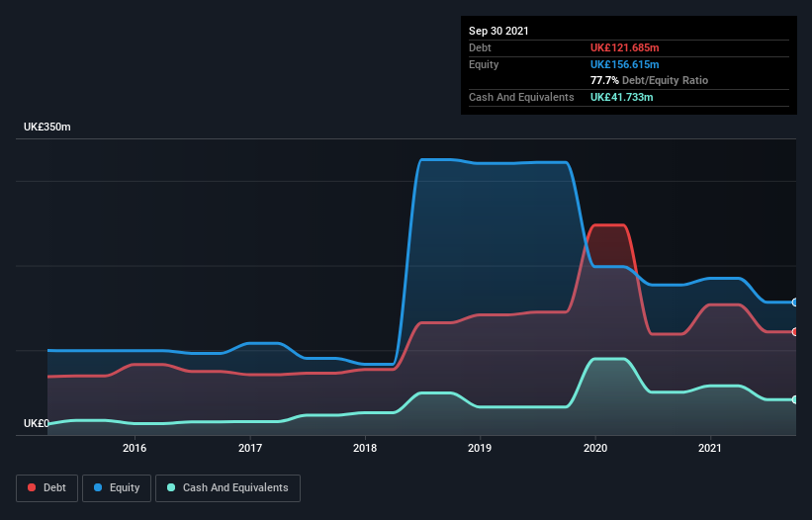
Task: Select the red Debt endpoint marker
Action: click(x=795, y=331)
